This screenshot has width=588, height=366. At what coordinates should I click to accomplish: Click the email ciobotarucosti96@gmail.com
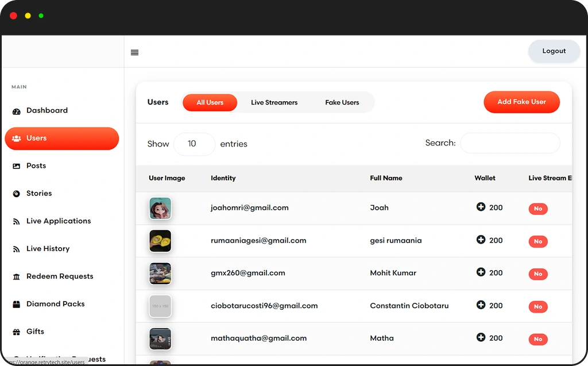[x=264, y=306]
